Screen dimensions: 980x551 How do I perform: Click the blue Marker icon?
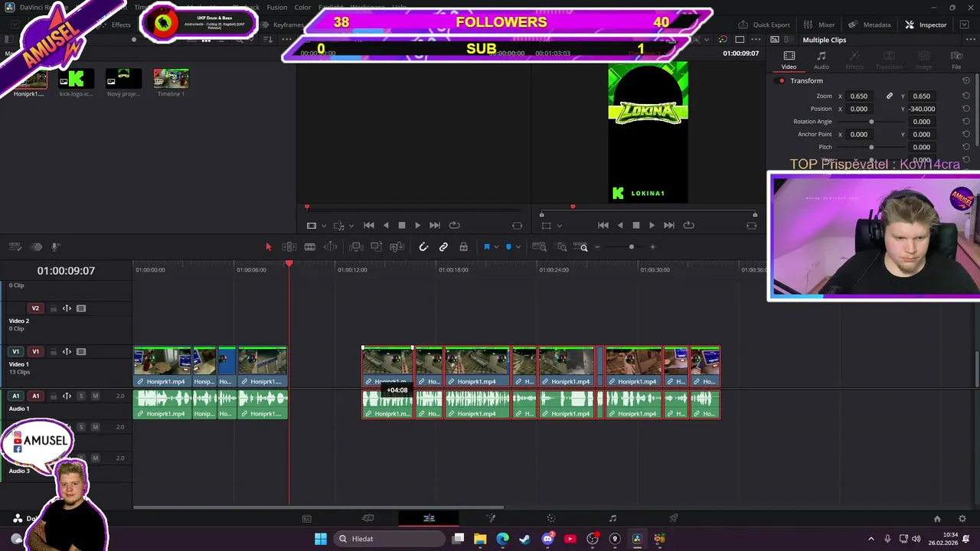point(508,246)
